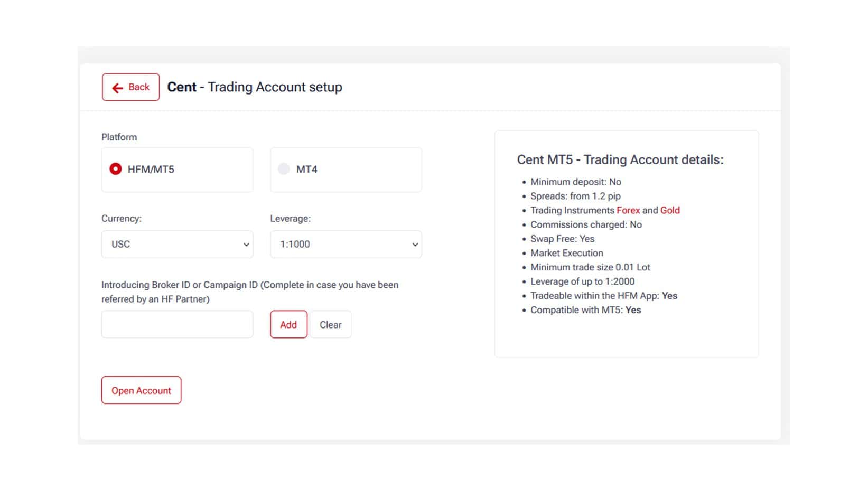Click the 'Cent - Trading Account setup' heading
The image size is (868, 488).
(x=255, y=87)
